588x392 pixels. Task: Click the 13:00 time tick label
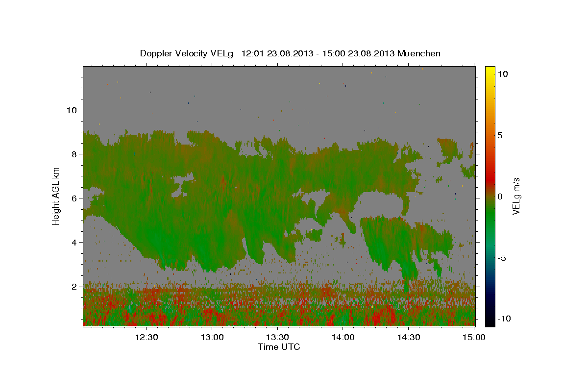coord(212,338)
